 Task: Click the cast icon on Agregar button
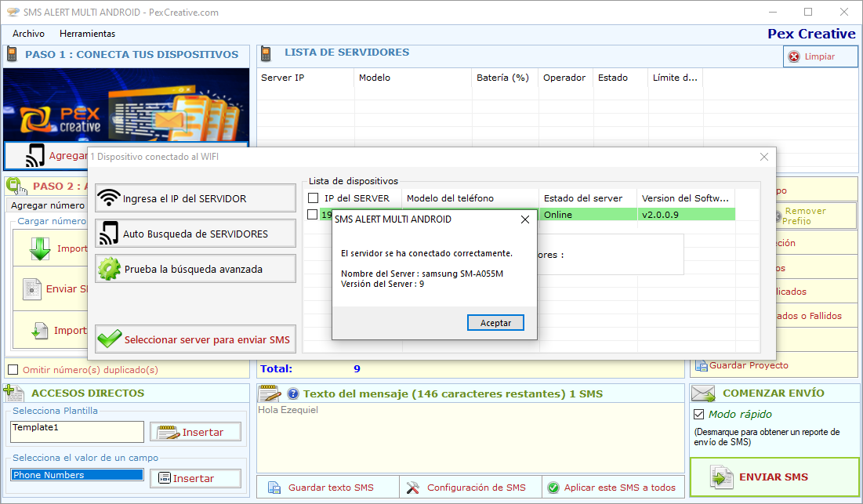[35, 156]
